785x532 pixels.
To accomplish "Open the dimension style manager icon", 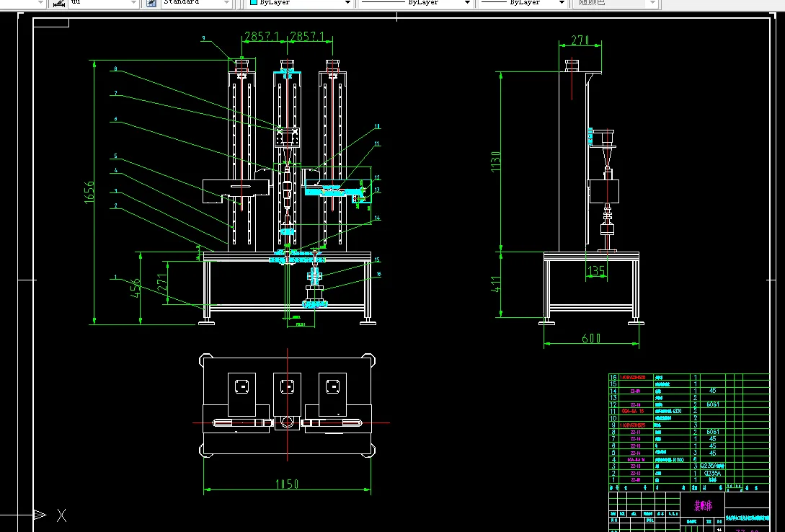I will pyautogui.click(x=59, y=2).
